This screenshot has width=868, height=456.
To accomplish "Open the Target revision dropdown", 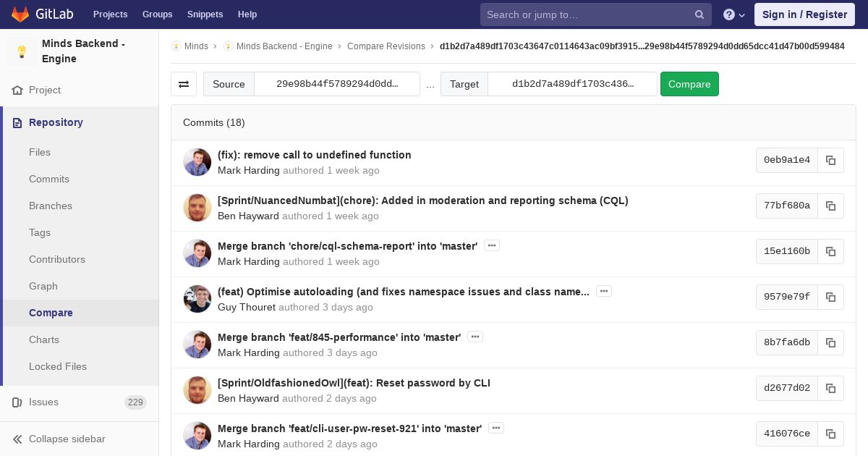I will (573, 84).
